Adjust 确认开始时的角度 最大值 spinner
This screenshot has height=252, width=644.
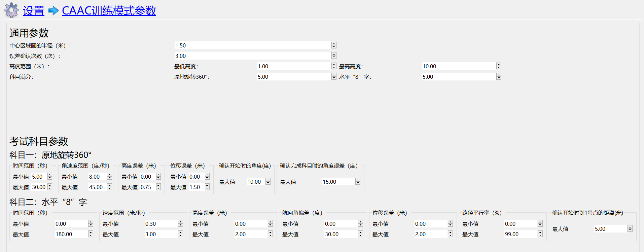click(268, 182)
